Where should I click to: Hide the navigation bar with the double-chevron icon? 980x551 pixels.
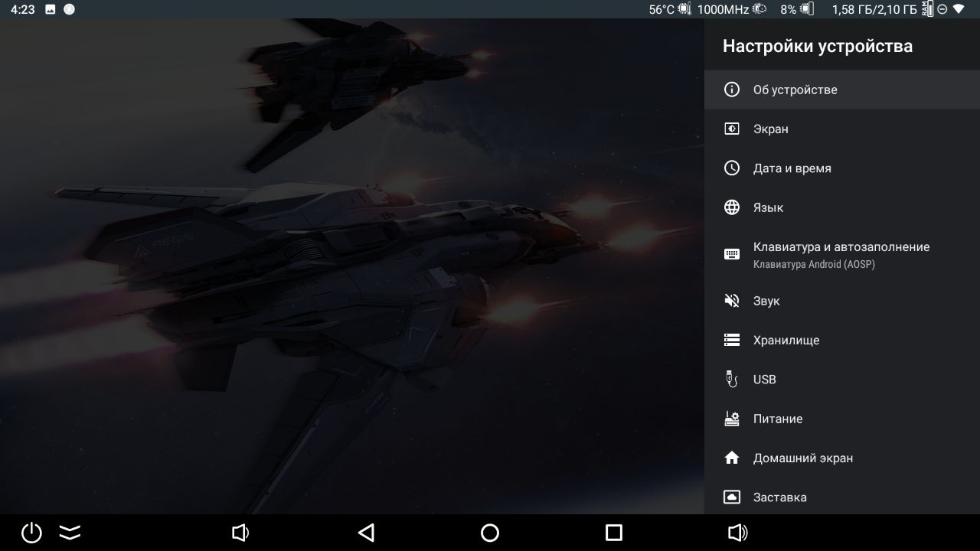[70, 533]
